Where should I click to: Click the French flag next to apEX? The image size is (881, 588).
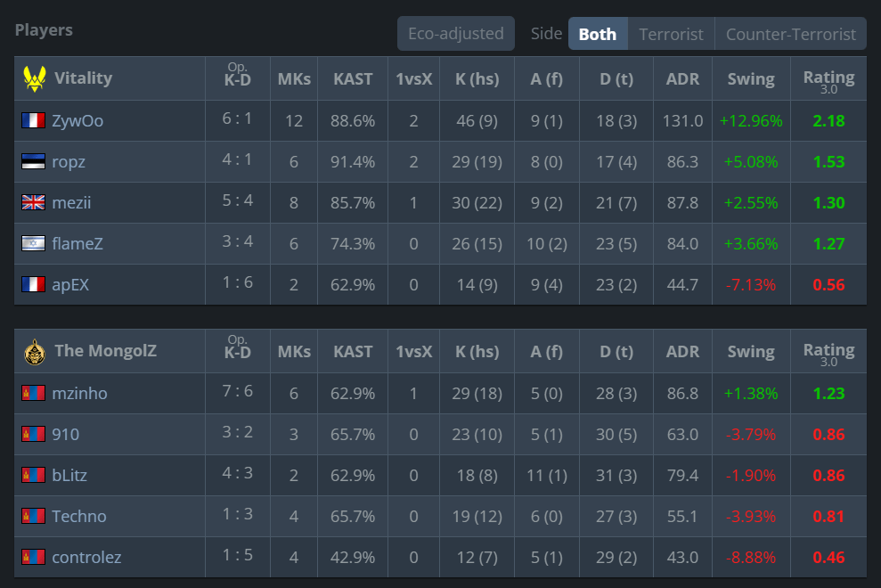click(33, 285)
